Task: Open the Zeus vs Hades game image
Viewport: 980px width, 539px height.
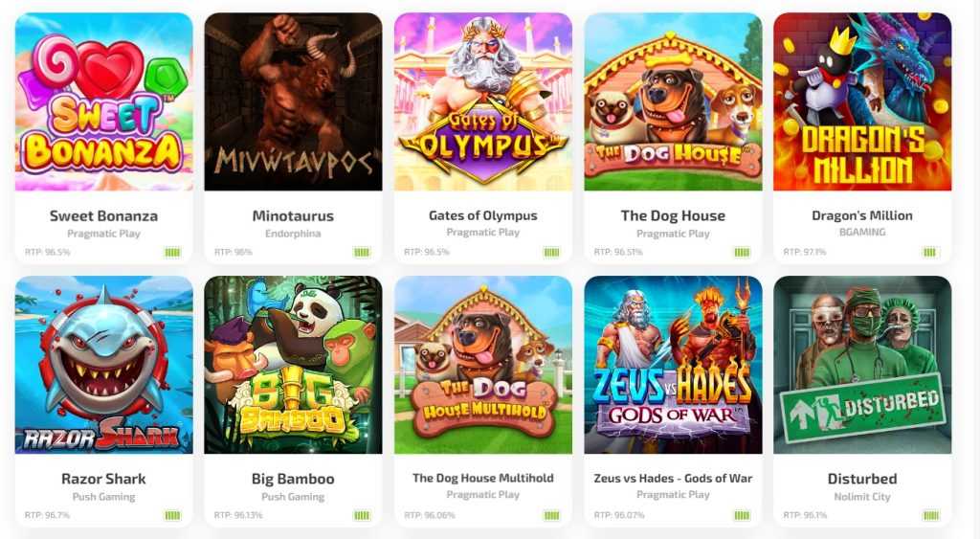Action: click(673, 365)
